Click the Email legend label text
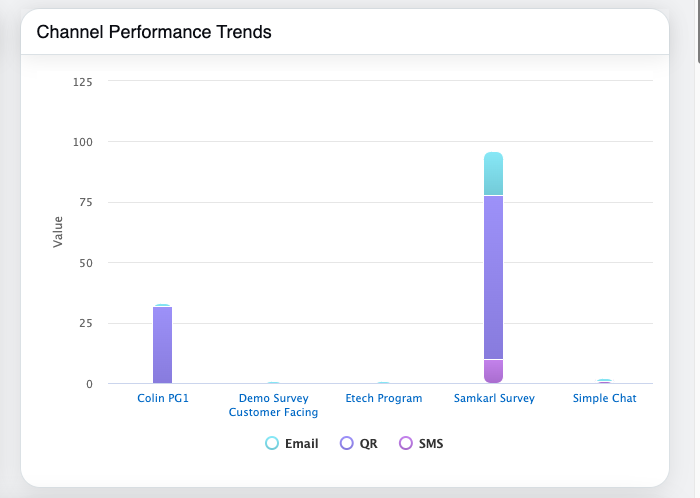The width and height of the screenshot is (700, 498). point(301,443)
